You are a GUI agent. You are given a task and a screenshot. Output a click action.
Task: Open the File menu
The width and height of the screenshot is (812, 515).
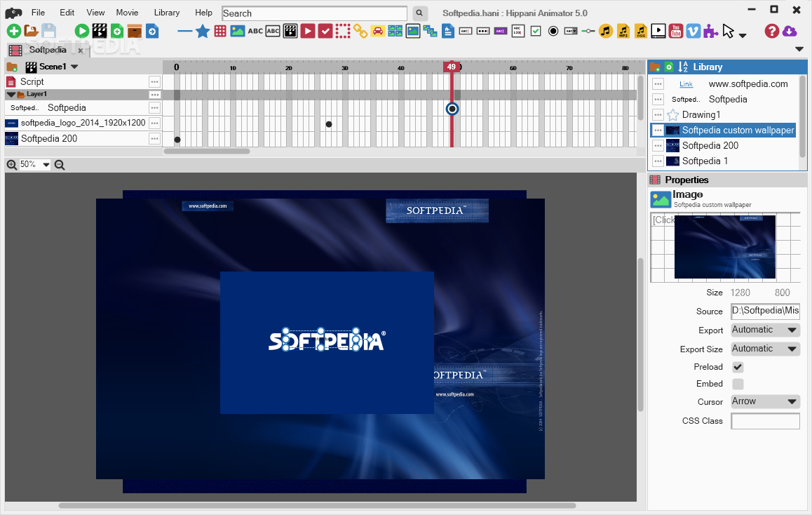(38, 13)
